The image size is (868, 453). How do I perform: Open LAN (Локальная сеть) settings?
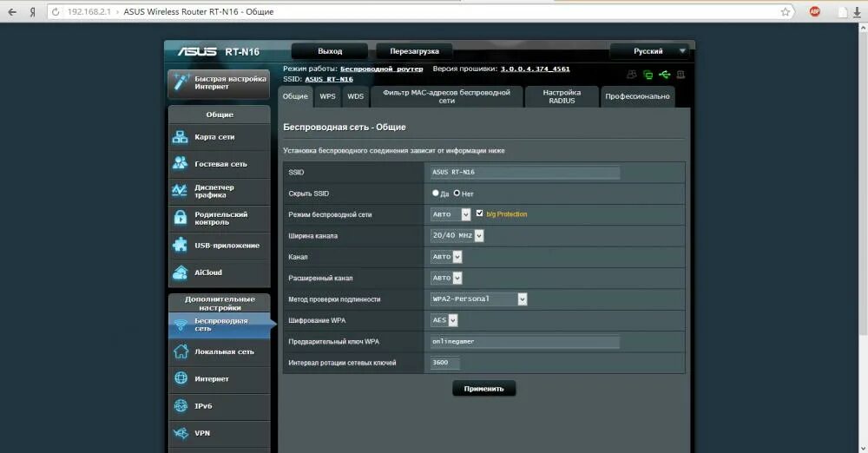(220, 351)
